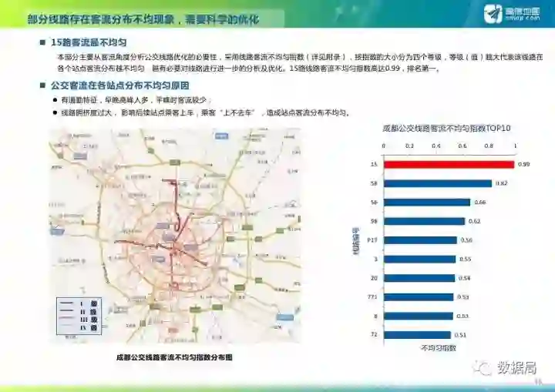Select the blue bar for route 58
The image size is (555, 392).
point(438,183)
